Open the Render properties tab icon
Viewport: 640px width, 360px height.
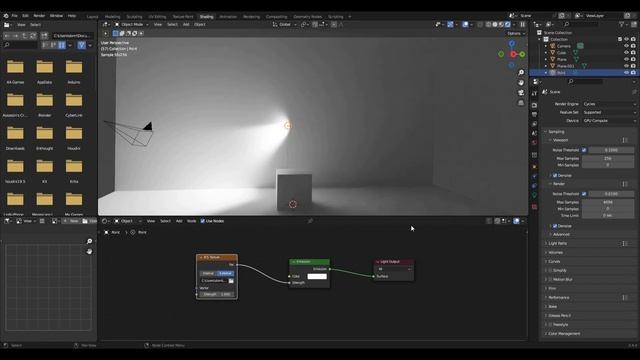coord(534,105)
